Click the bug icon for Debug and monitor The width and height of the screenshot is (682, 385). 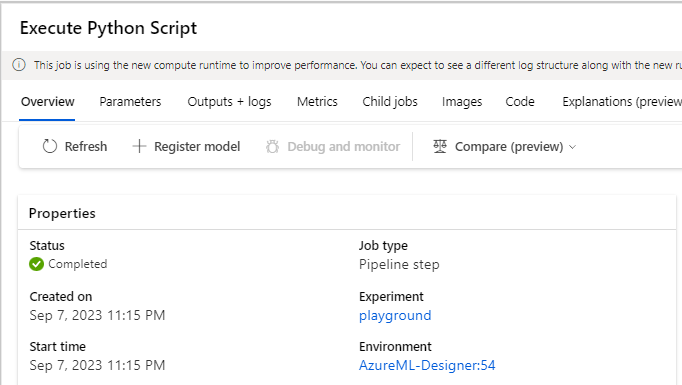[272, 147]
